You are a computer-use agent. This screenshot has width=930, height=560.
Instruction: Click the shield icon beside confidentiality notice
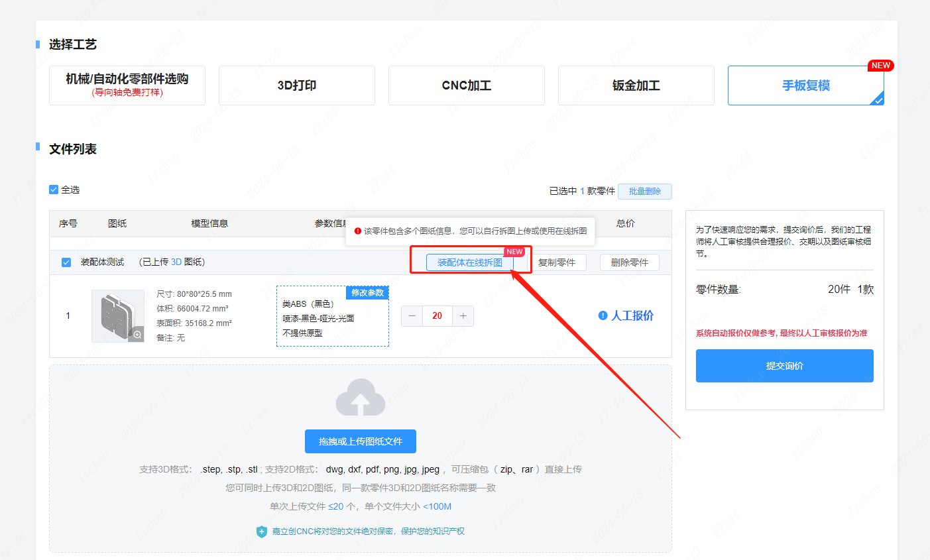pyautogui.click(x=262, y=532)
